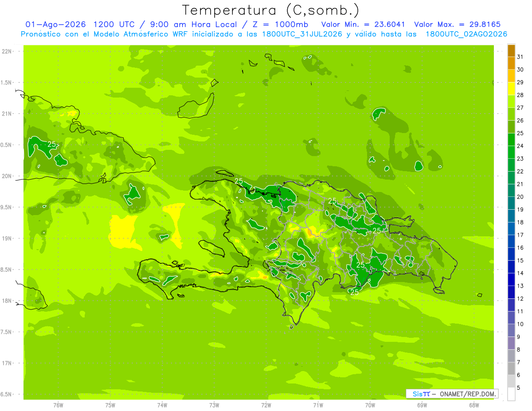Click the purple legend swatch between 8 and 9
Viewport: 532px width, 411px height.
511,343
